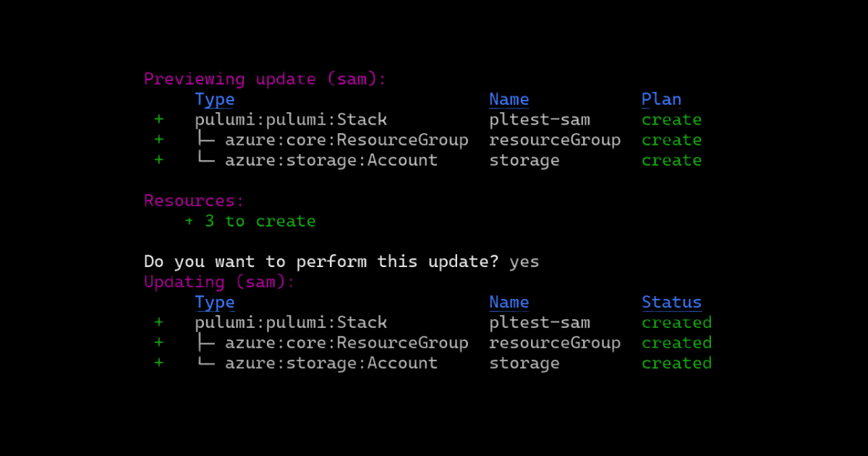The image size is (868, 456).
Task: Click the "created" status for pltest-sam
Action: (x=676, y=323)
